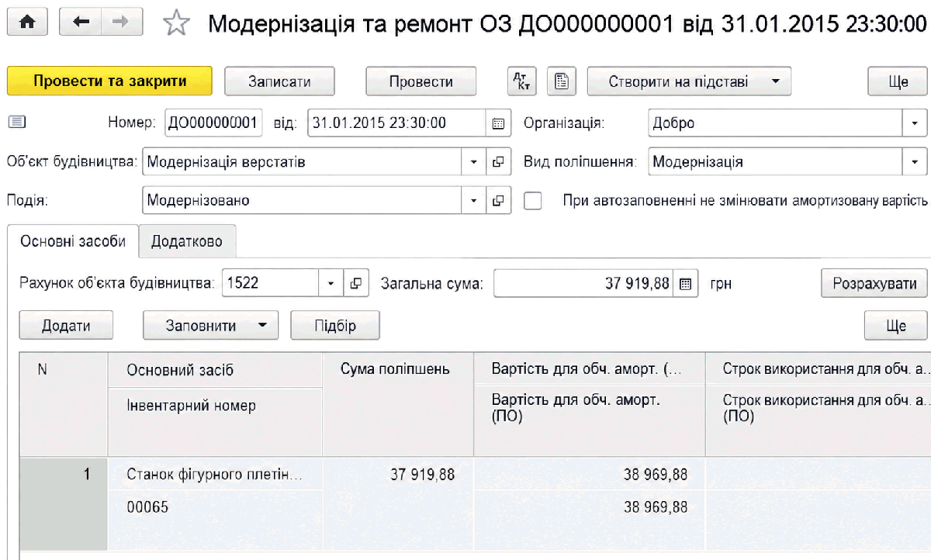Open the calendar picker for date field
This screenshot has height=560, width=931.
point(498,123)
